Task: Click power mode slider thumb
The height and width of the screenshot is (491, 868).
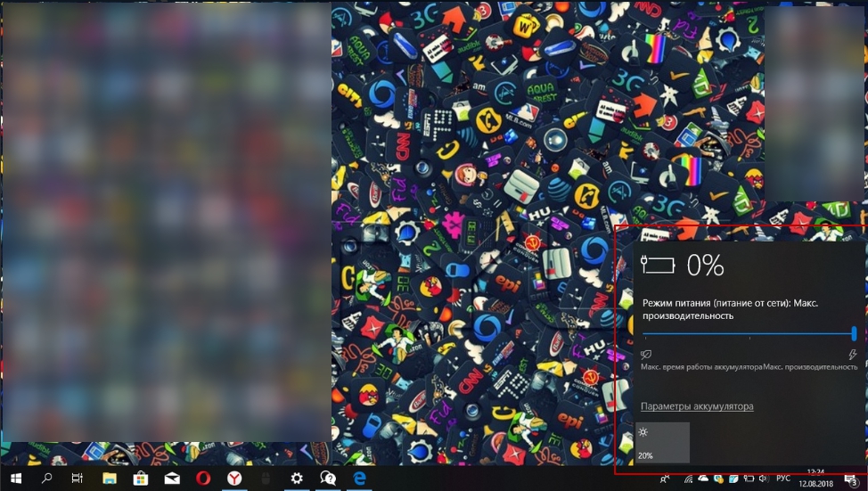Action: (x=854, y=333)
